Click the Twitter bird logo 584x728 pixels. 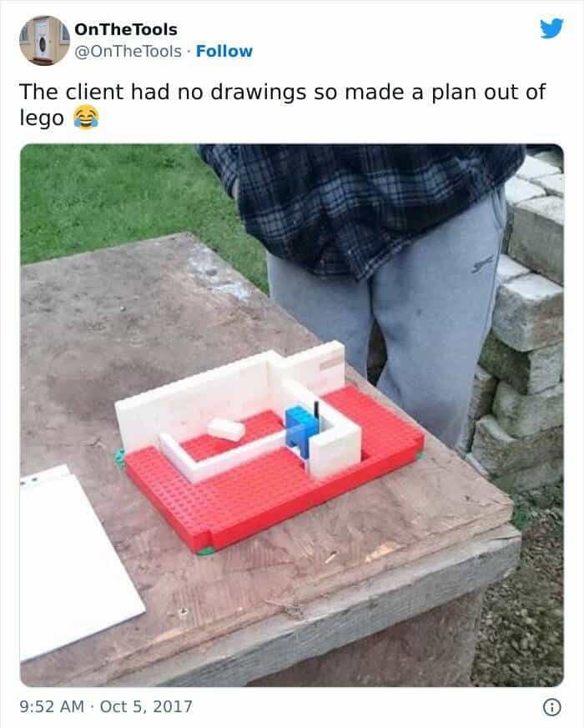click(x=551, y=28)
